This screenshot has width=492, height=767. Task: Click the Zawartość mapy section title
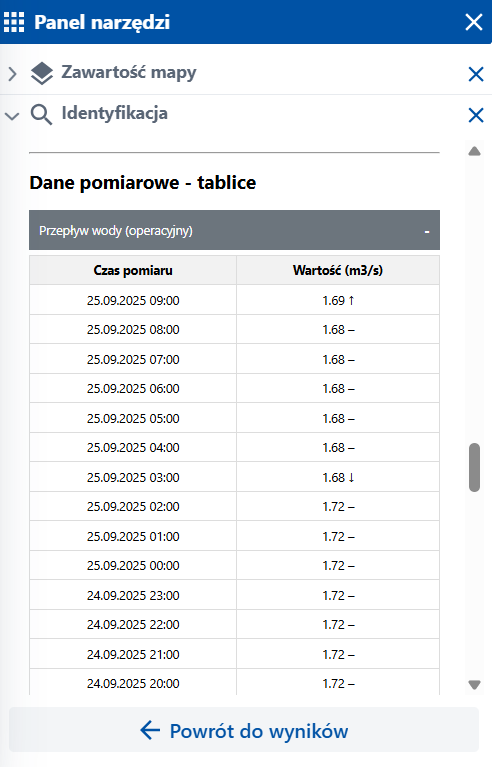tap(129, 72)
